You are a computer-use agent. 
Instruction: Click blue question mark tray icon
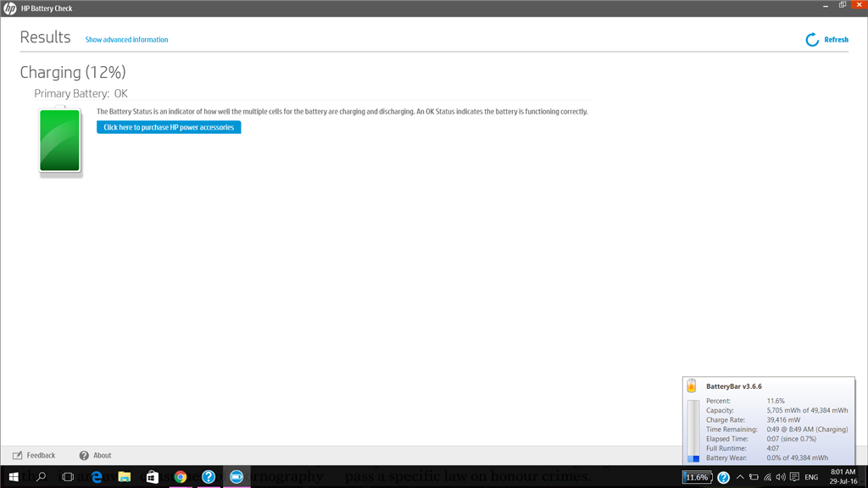[724, 478]
